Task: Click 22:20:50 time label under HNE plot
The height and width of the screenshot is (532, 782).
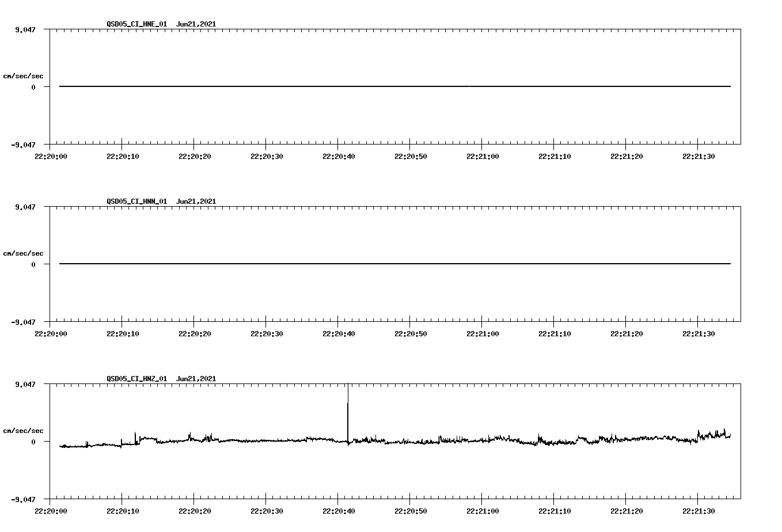Action: click(411, 156)
